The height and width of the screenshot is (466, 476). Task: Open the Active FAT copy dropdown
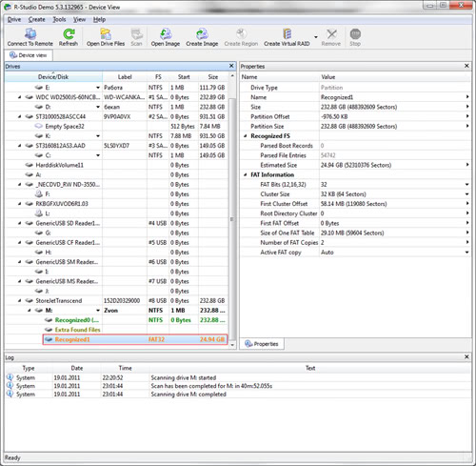pos(466,253)
